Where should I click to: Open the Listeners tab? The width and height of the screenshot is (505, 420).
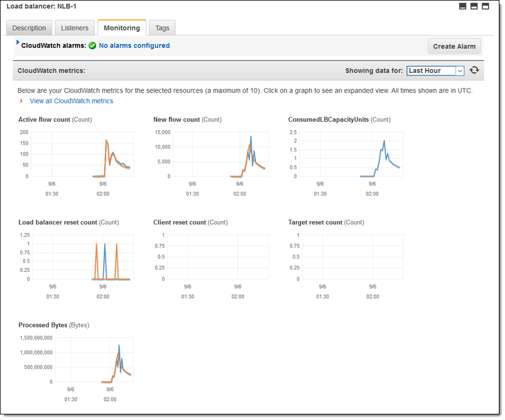(75, 28)
